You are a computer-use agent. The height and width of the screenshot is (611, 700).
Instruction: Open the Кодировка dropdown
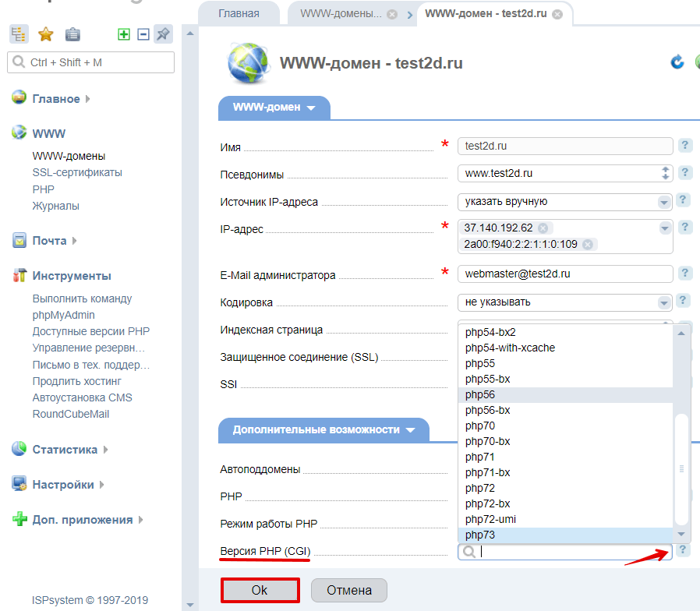click(664, 303)
